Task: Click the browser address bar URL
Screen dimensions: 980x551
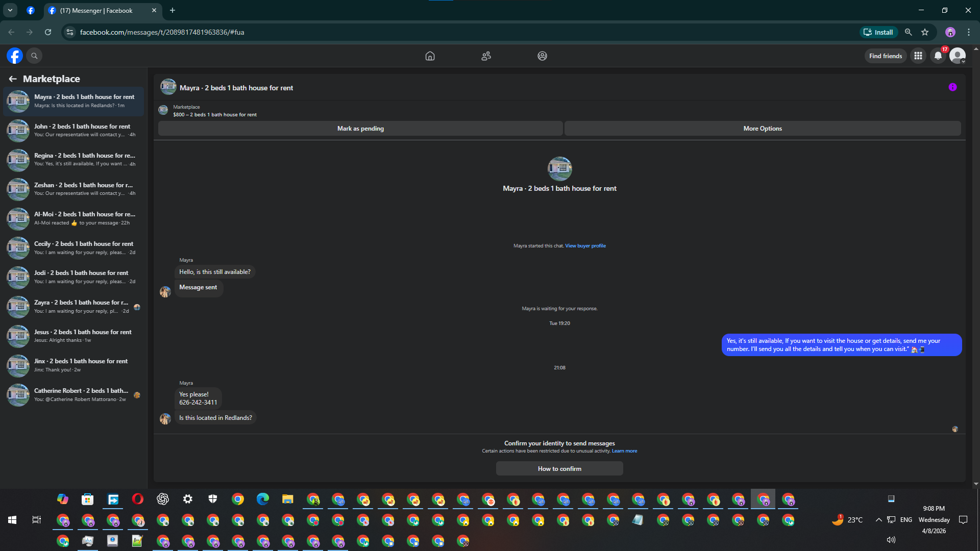Action: (162, 32)
